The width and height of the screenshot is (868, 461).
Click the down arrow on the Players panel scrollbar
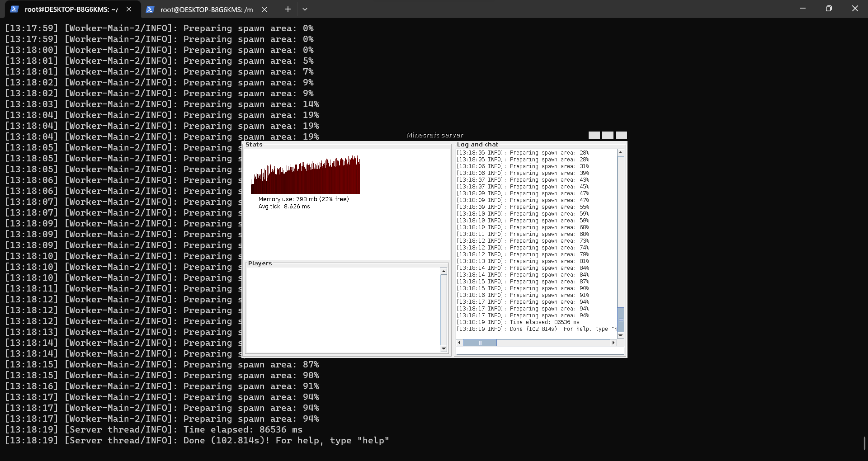[443, 348]
